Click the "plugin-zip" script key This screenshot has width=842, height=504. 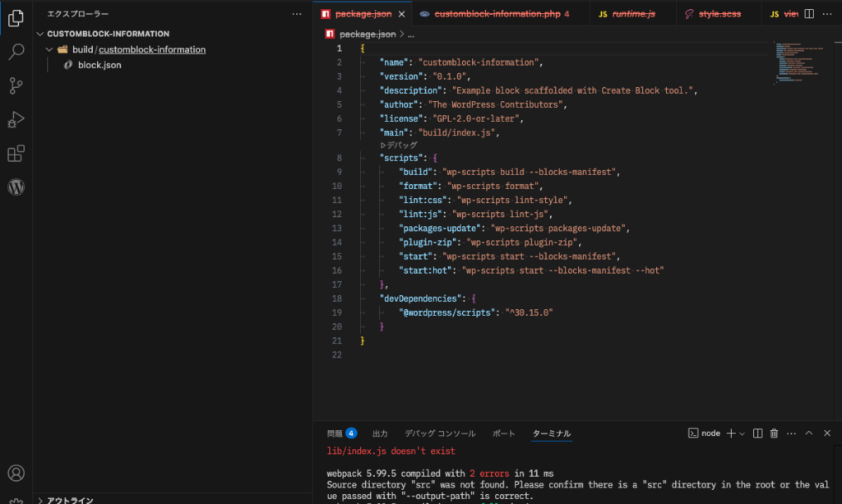pyautogui.click(x=428, y=242)
